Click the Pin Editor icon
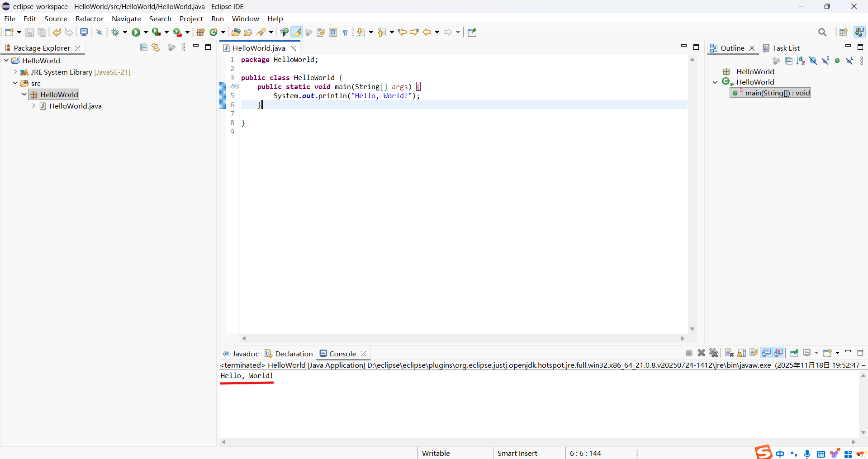868x459 pixels. 472,32
